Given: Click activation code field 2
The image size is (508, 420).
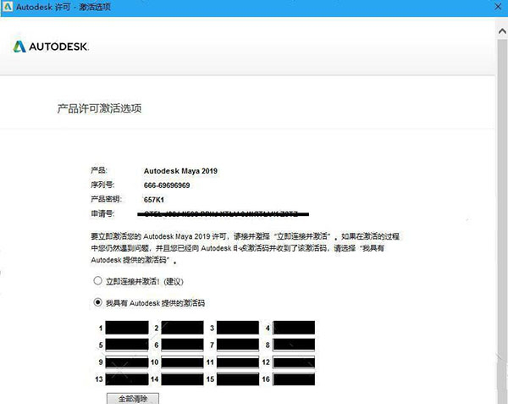Looking at the screenshot, I should click(x=182, y=328).
